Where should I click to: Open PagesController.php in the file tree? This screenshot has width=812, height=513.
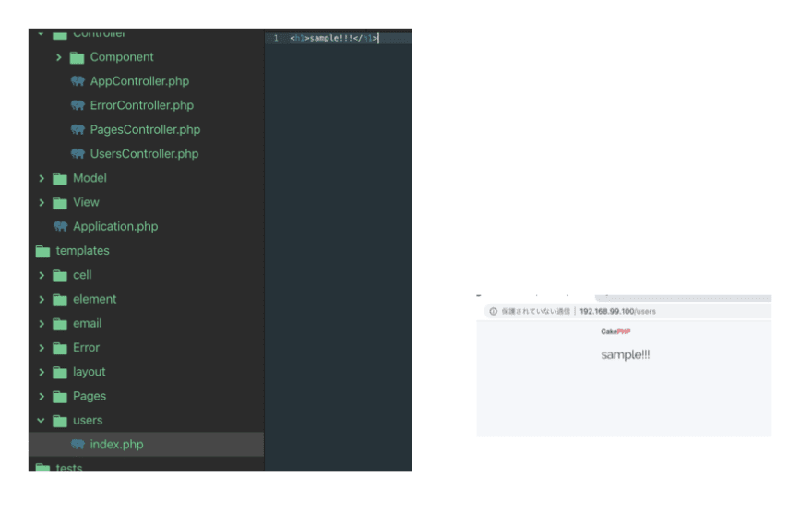pos(145,129)
